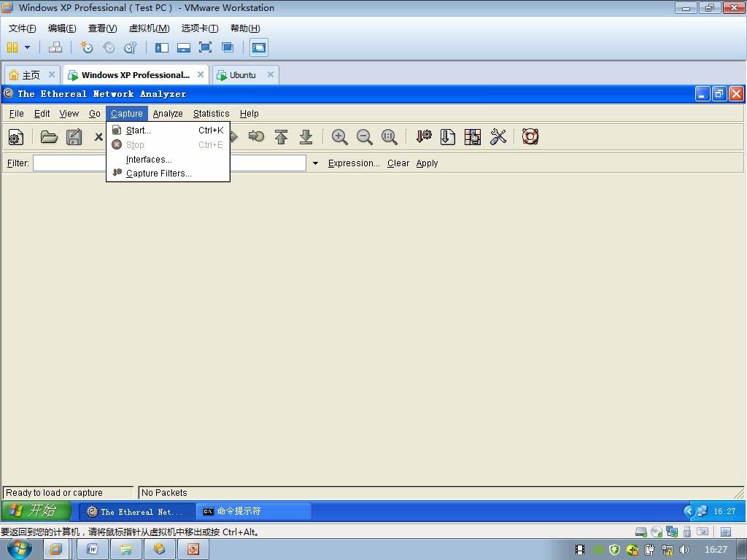This screenshot has width=747, height=560.
Task: Click the Save floppy disk icon
Action: pos(74,137)
